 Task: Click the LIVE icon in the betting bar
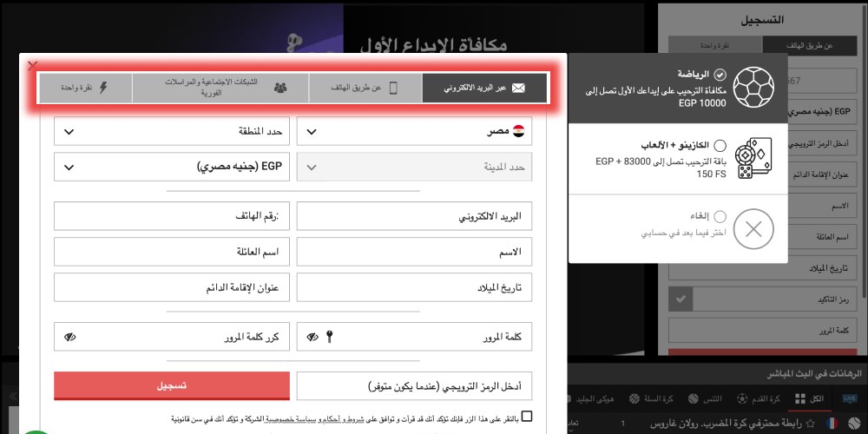849,398
